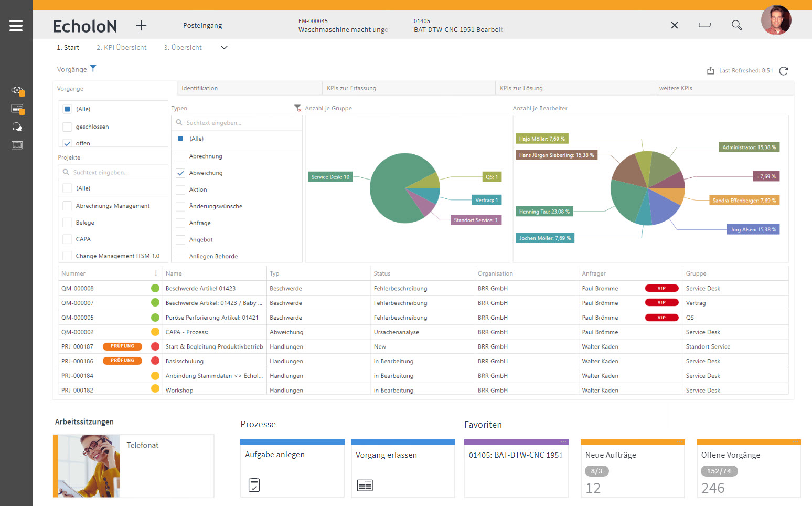Check the CAPA project checkbox
The height and width of the screenshot is (506, 812).
tap(67, 239)
